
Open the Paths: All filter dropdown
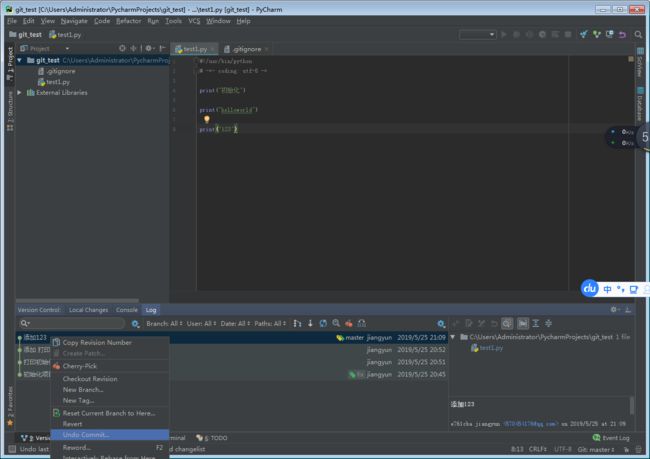point(270,323)
